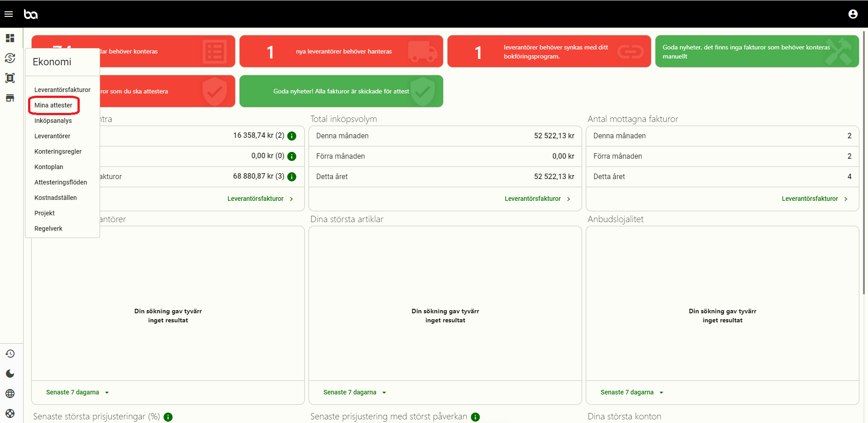This screenshot has width=868, height=423.
Task: Click the shield icon on attestera card
Action: tap(214, 91)
